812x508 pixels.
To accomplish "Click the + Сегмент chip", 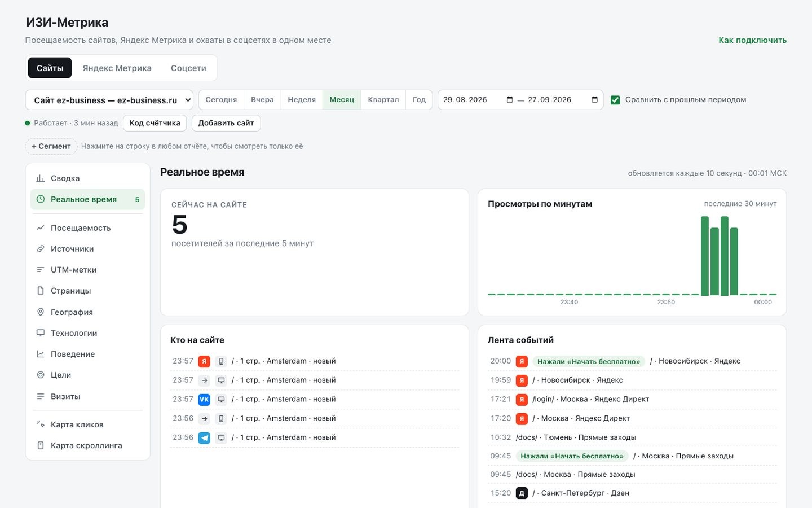I will pyautogui.click(x=51, y=146).
